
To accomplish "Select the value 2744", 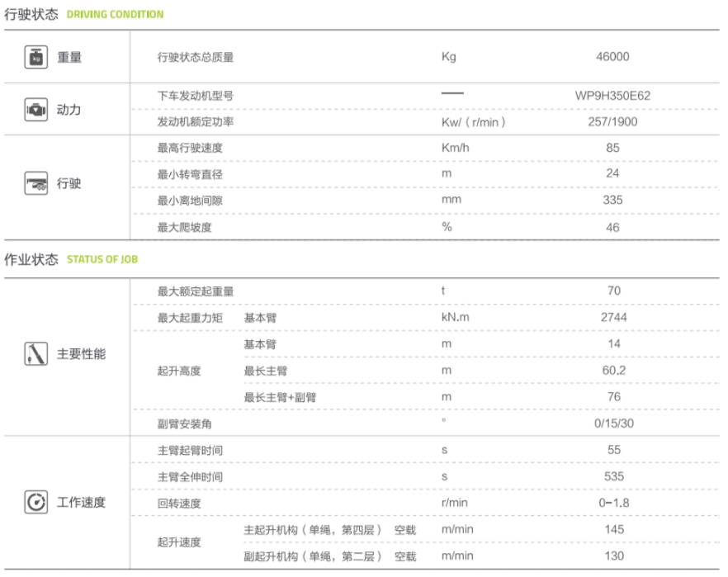I will 614,317.
